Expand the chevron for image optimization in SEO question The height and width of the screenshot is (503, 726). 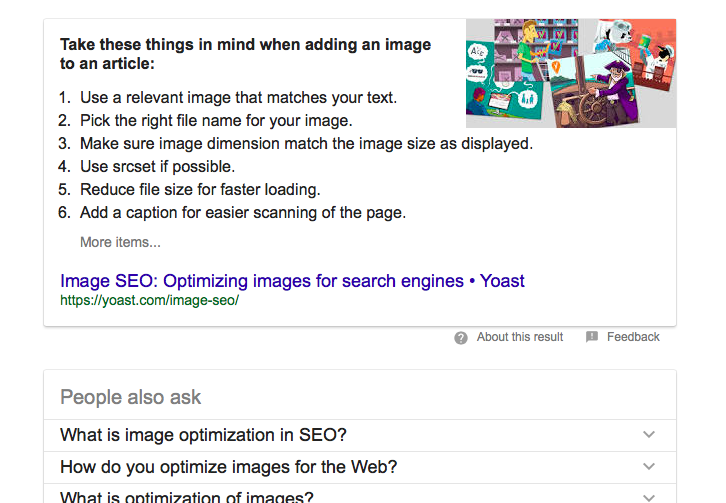pos(649,434)
